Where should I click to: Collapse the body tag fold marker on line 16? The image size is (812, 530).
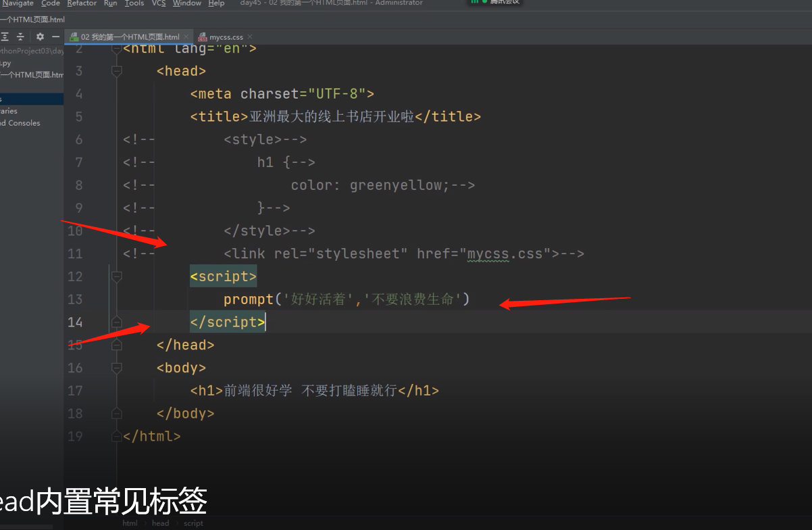[x=116, y=368]
